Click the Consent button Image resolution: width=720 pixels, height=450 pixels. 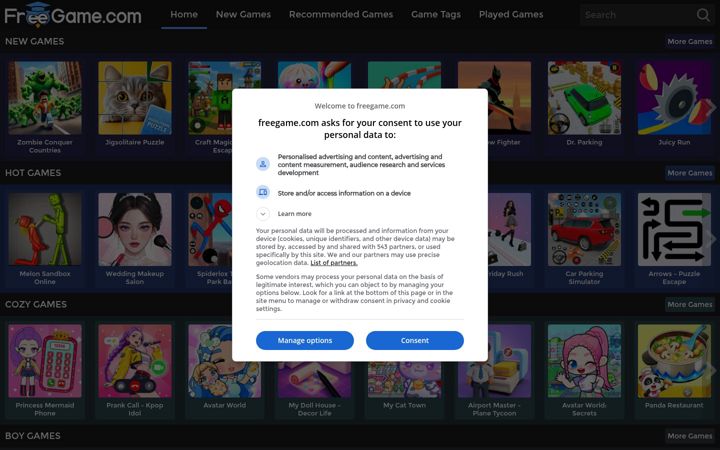coord(415,340)
